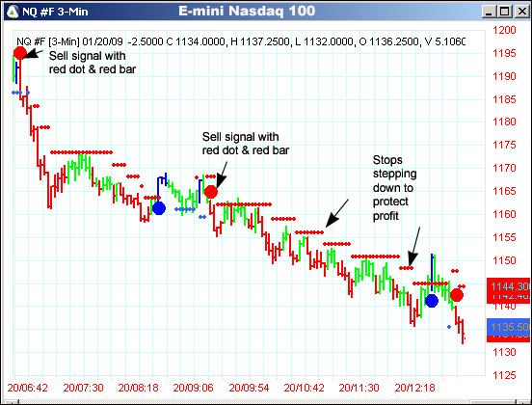This screenshot has height=405, width=532.
Task: Click the 20/08:18 time axis label
Action: click(138, 388)
